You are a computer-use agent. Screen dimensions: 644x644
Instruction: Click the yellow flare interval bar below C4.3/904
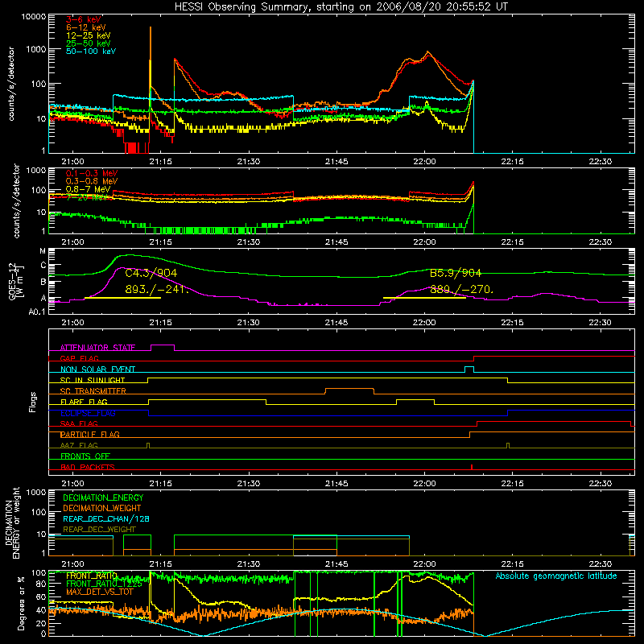[122, 298]
